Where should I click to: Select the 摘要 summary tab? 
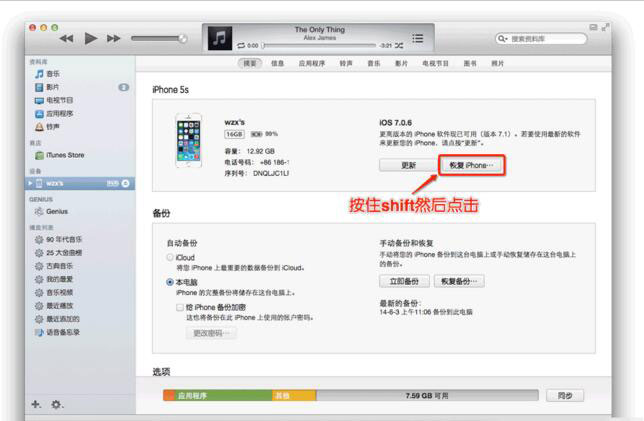(250, 63)
